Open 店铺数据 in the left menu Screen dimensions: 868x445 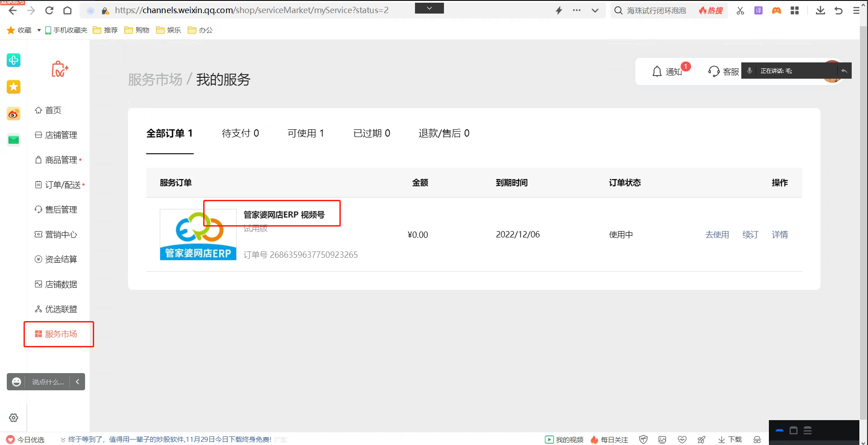click(x=56, y=284)
